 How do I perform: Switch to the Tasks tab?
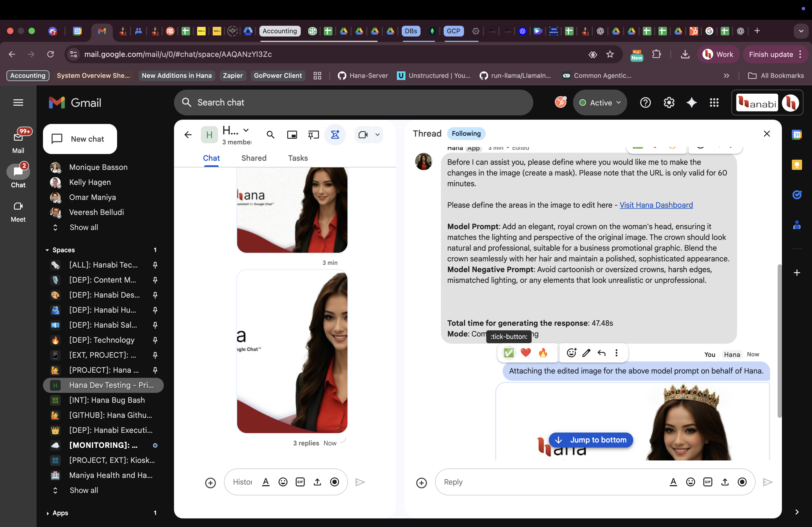298,158
